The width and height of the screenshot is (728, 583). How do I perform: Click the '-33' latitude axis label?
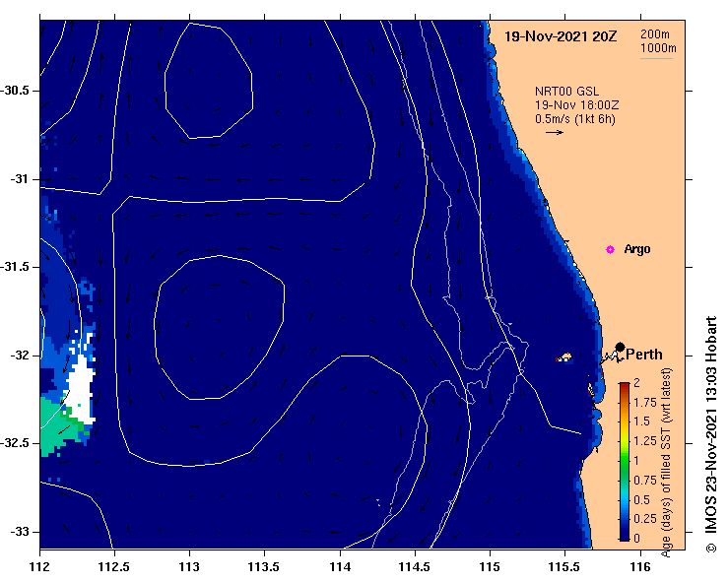19,532
